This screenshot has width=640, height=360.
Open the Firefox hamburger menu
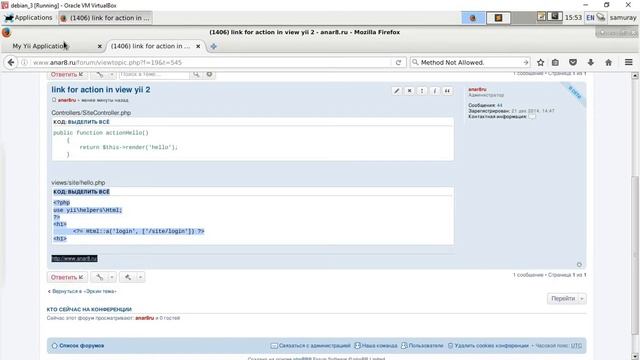(629, 62)
